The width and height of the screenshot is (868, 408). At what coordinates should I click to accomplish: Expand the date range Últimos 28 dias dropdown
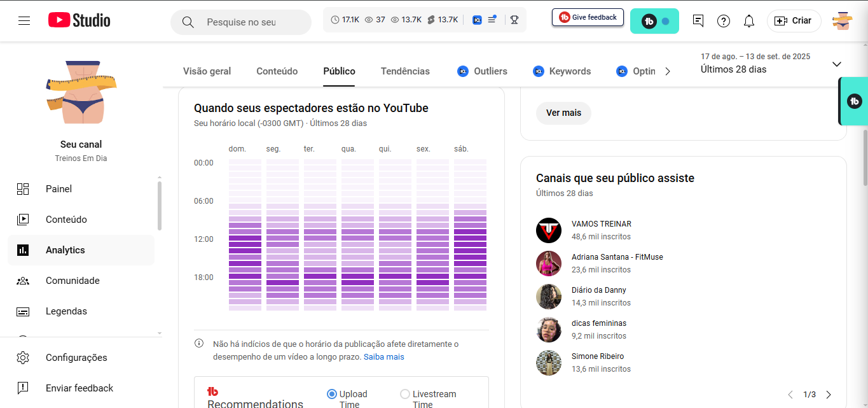click(836, 64)
